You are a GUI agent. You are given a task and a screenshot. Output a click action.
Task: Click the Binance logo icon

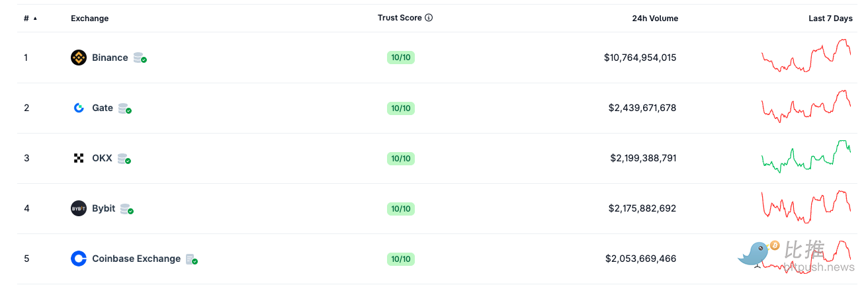[79, 58]
